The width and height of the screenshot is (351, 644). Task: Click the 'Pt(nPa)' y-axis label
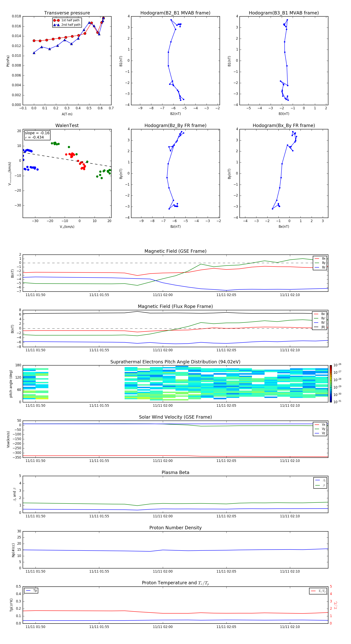tap(8, 61)
